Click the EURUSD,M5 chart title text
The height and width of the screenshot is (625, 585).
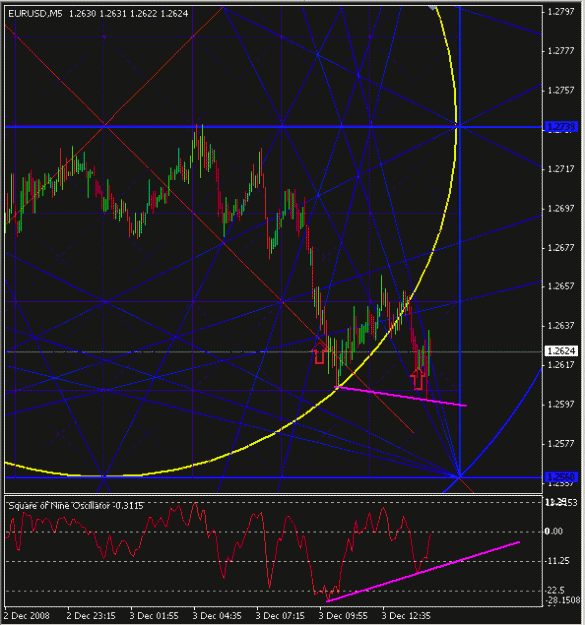click(x=35, y=14)
